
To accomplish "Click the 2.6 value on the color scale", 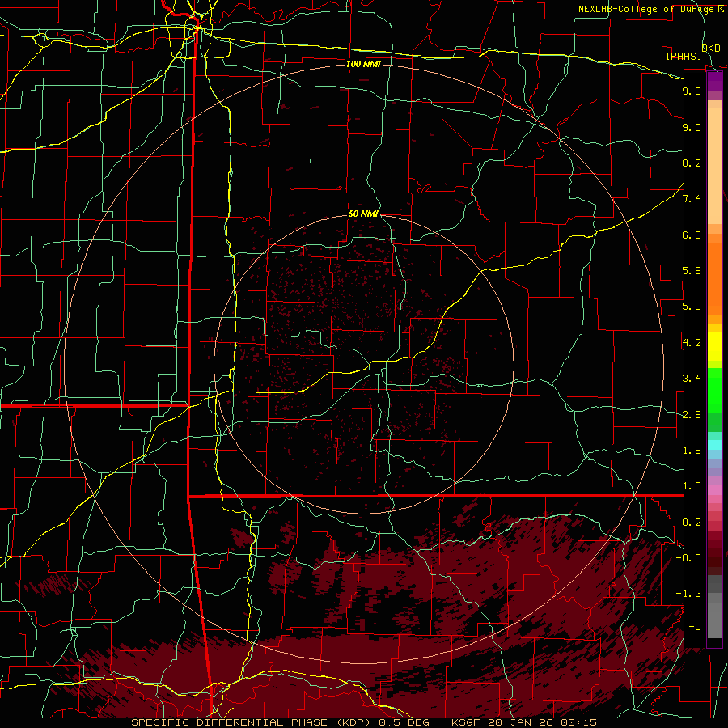I will (692, 415).
